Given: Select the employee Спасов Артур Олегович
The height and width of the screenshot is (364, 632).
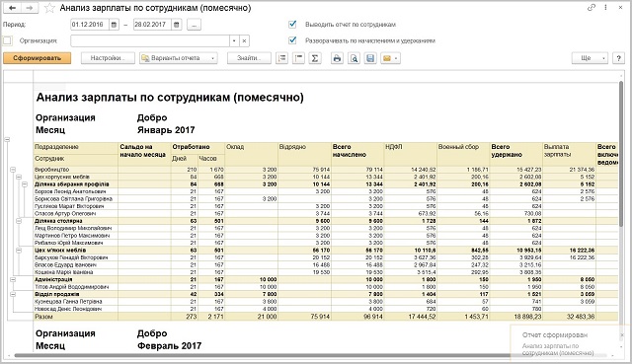Looking at the screenshot, I should [x=65, y=213].
